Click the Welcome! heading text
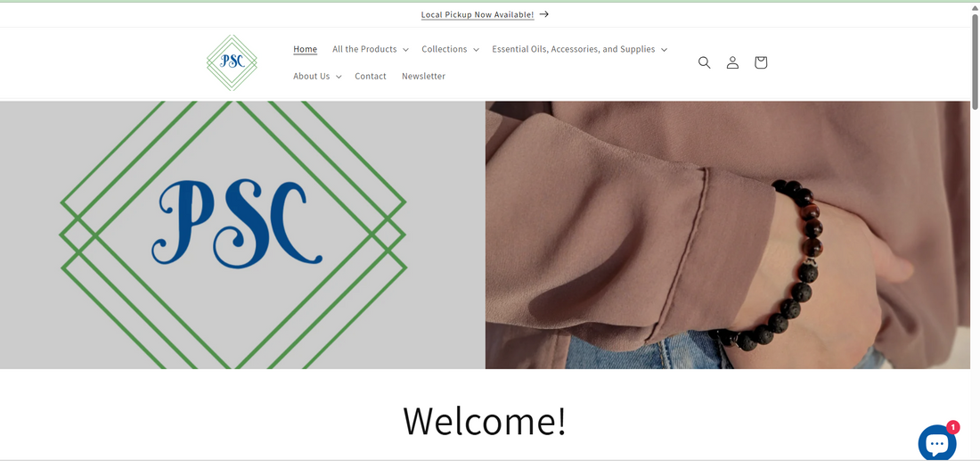Viewport: 980px width, 461px height. pyautogui.click(x=485, y=420)
